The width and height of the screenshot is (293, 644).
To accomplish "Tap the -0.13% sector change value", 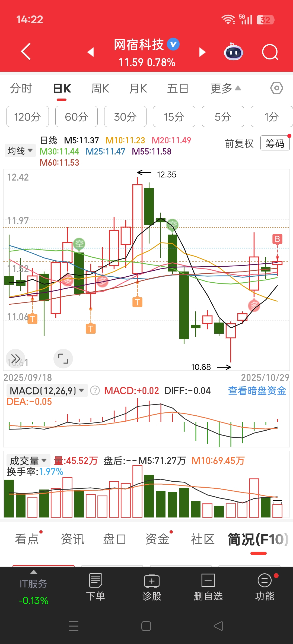I will (x=34, y=601).
